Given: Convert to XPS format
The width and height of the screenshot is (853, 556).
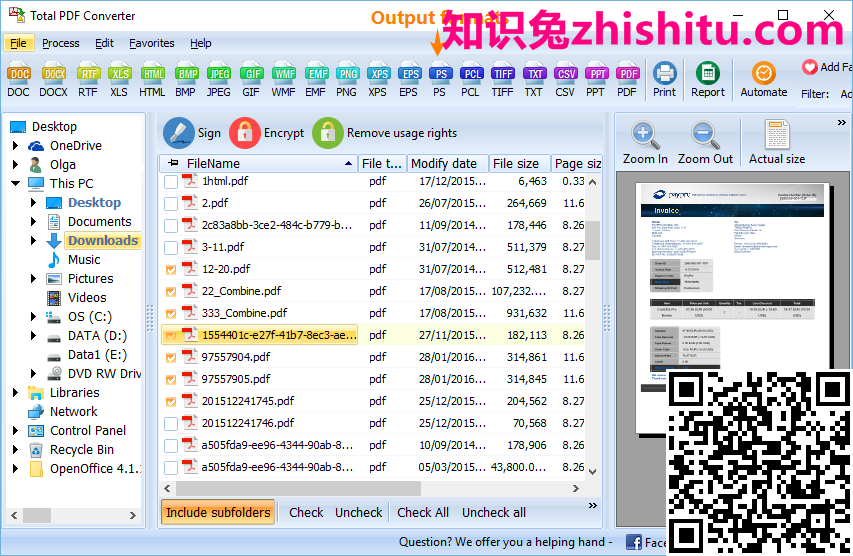Looking at the screenshot, I should (x=378, y=80).
